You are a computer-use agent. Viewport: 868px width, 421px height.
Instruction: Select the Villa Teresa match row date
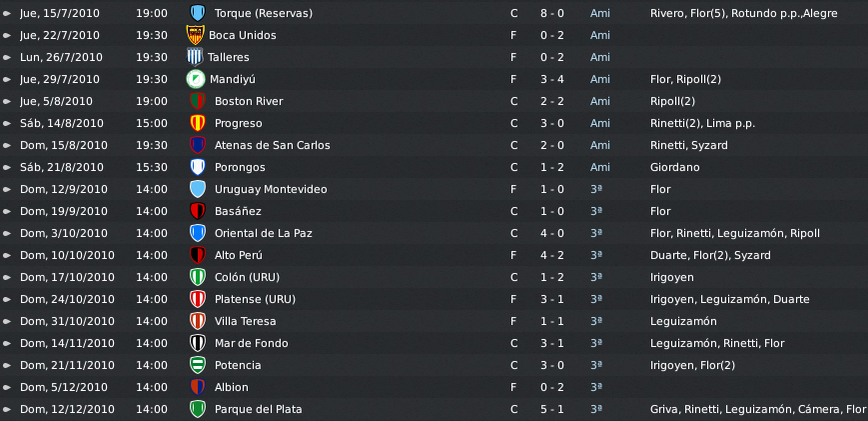[x=68, y=321]
